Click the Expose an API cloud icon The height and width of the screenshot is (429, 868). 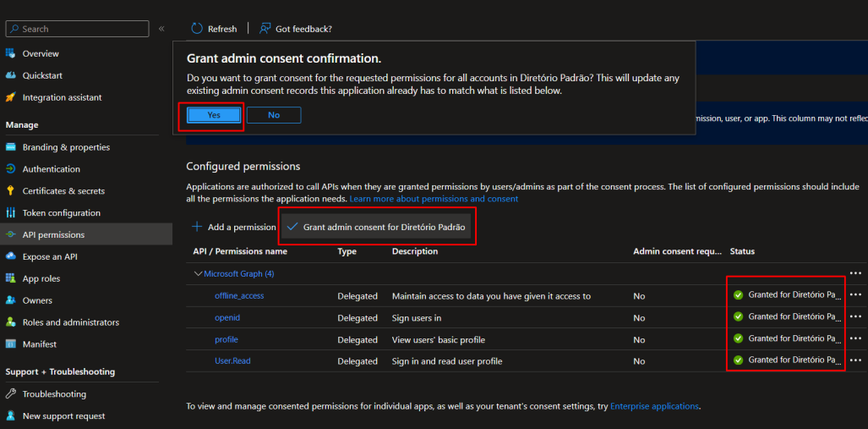[x=10, y=256]
